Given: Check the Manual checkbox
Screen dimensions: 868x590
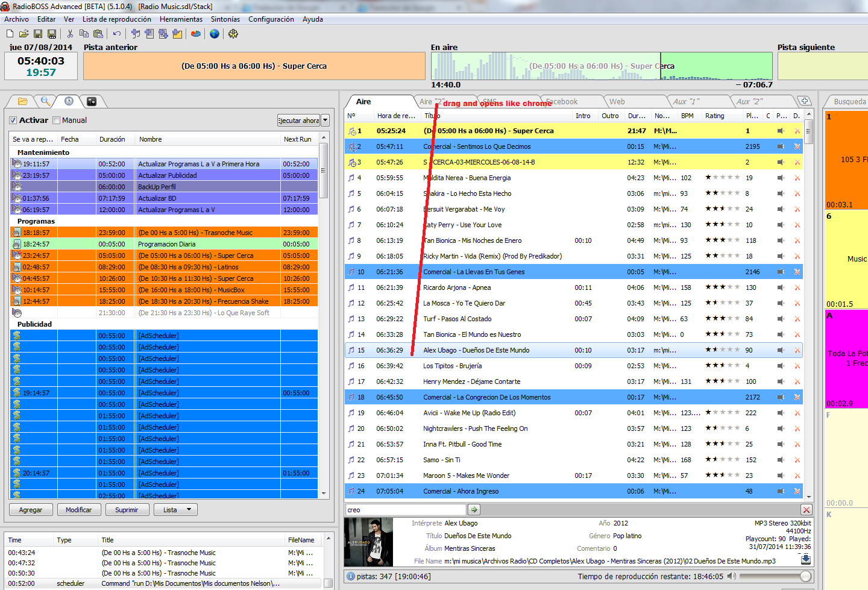Looking at the screenshot, I should [x=57, y=120].
